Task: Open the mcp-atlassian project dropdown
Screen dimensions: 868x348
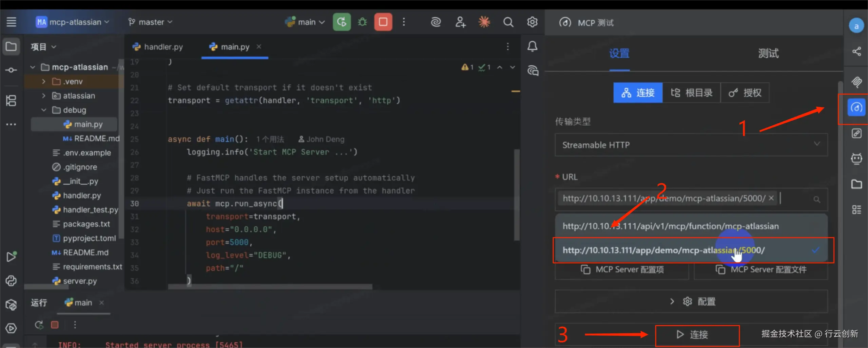Action: click(73, 22)
